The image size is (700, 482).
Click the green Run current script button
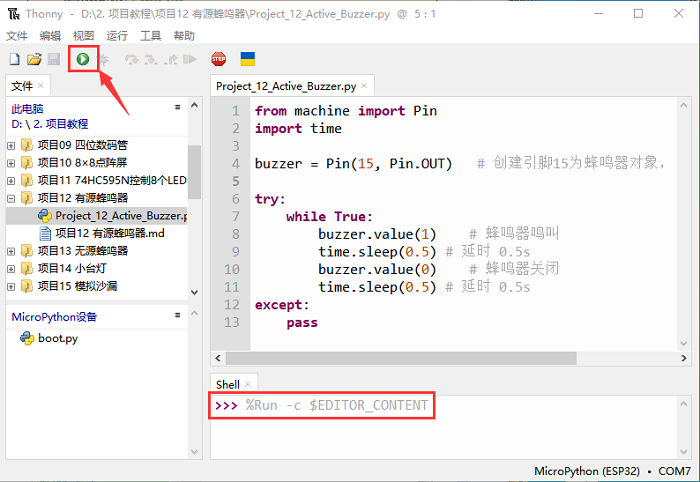pyautogui.click(x=83, y=60)
